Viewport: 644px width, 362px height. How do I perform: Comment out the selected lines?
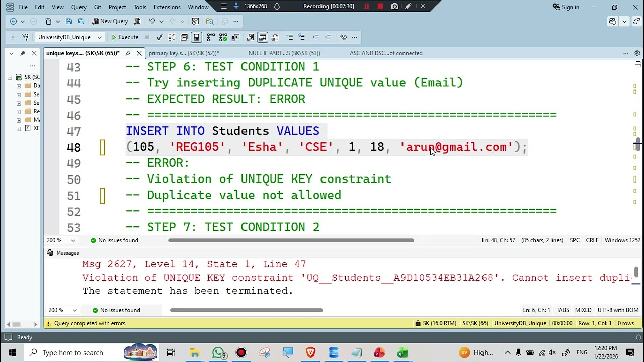point(290,37)
